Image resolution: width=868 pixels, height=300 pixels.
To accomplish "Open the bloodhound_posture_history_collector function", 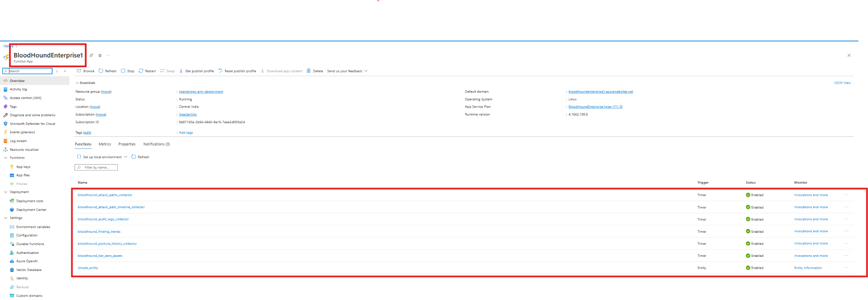I will [107, 244].
